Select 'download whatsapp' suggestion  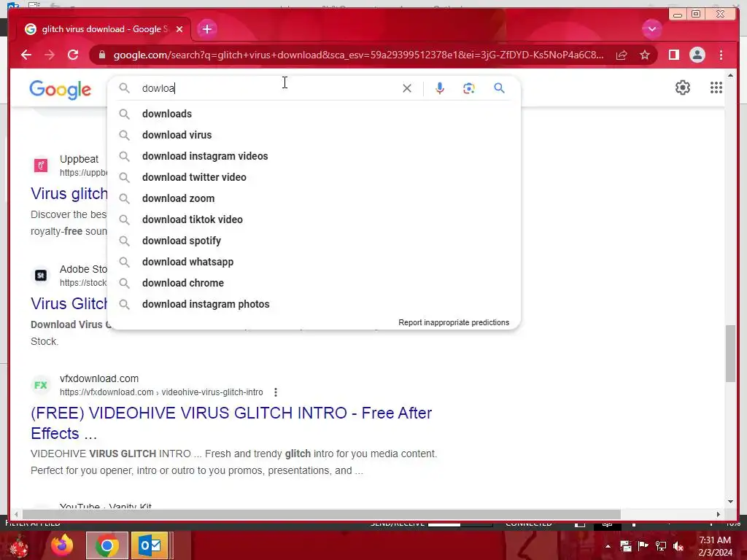tap(314, 262)
